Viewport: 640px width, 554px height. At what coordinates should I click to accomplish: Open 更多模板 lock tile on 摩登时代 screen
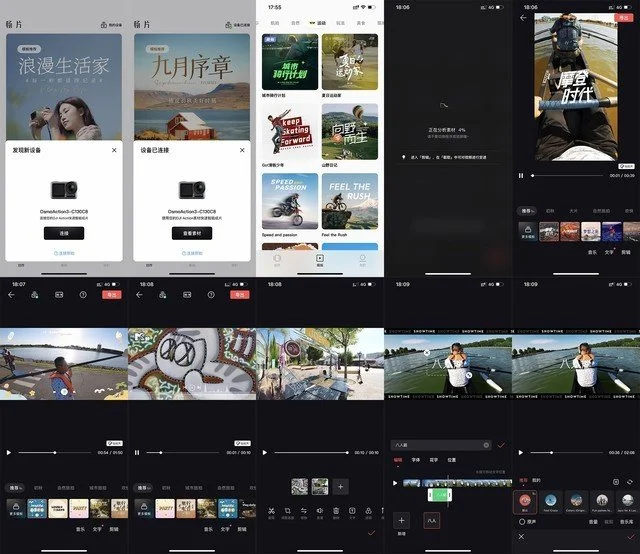click(528, 231)
